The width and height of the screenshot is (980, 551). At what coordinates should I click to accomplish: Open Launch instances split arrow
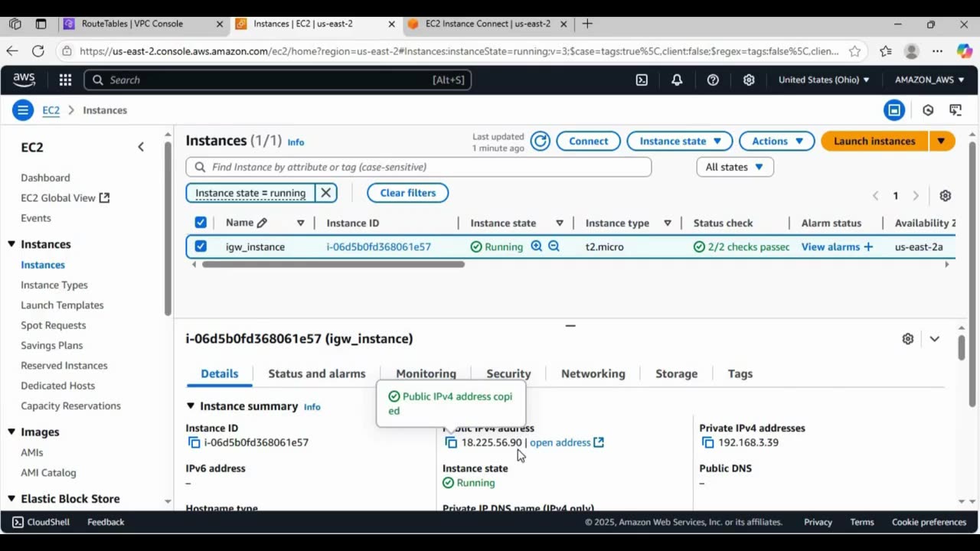pos(941,141)
